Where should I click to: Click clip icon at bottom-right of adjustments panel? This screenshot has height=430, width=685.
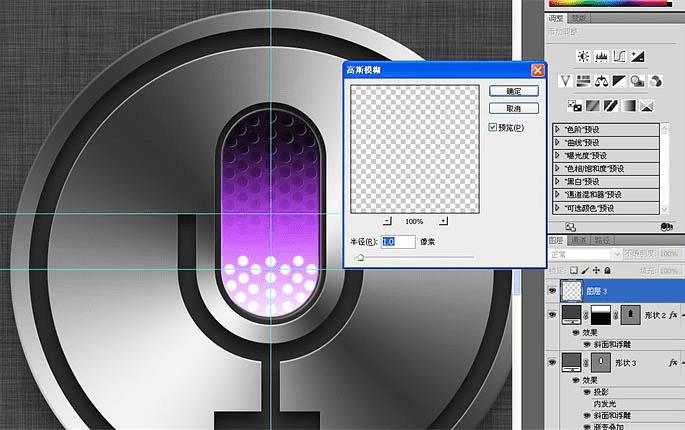pyautogui.click(x=667, y=227)
